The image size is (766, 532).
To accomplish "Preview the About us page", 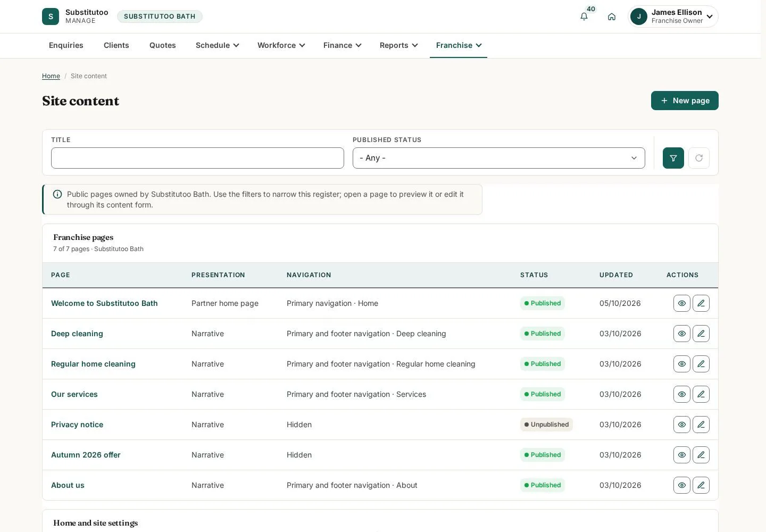I will pos(682,485).
